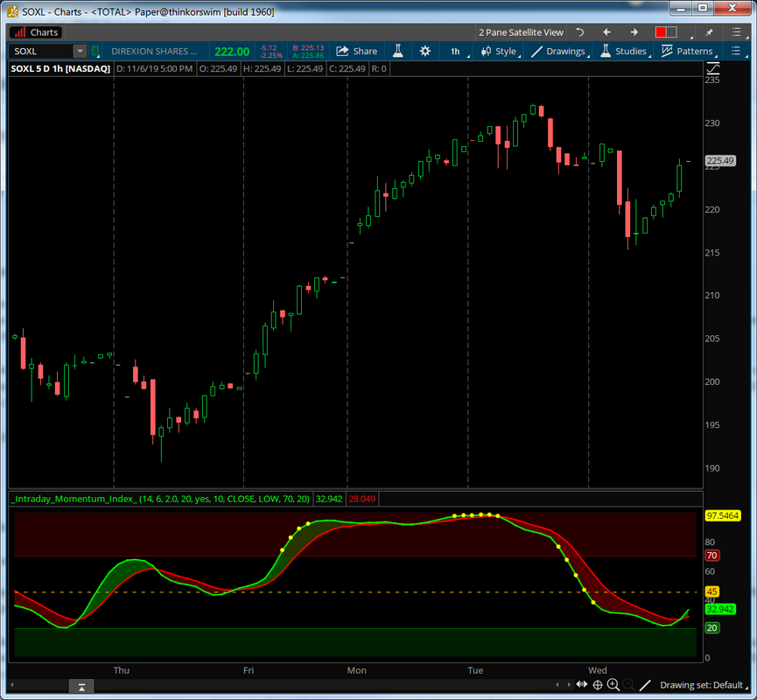Click the 70 overbought level label
This screenshot has width=757, height=700.
pyautogui.click(x=711, y=555)
